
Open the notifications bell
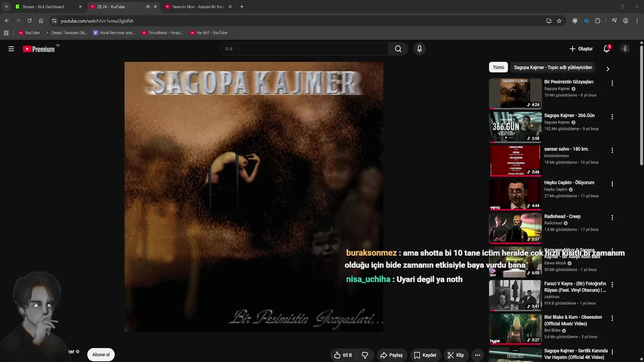[606, 49]
